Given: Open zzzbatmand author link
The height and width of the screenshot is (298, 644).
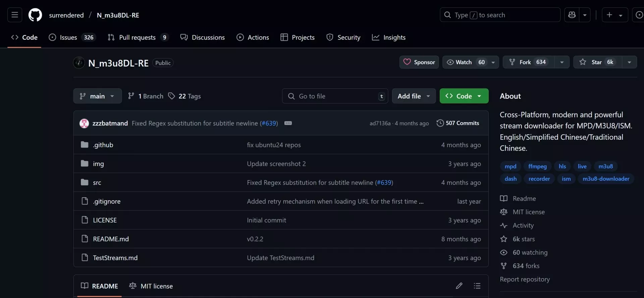Looking at the screenshot, I should 110,123.
